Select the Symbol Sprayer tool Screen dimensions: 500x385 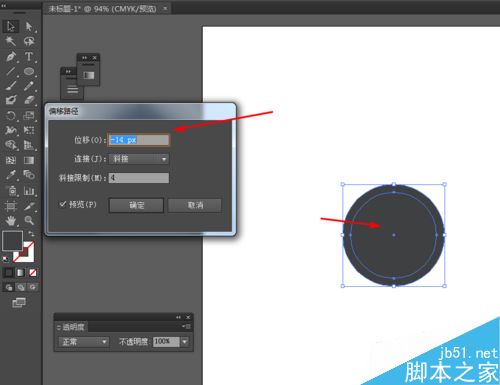coord(12,191)
